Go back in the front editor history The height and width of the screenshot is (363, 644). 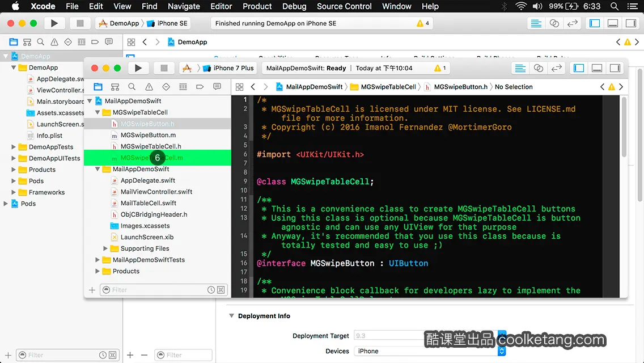tap(253, 87)
